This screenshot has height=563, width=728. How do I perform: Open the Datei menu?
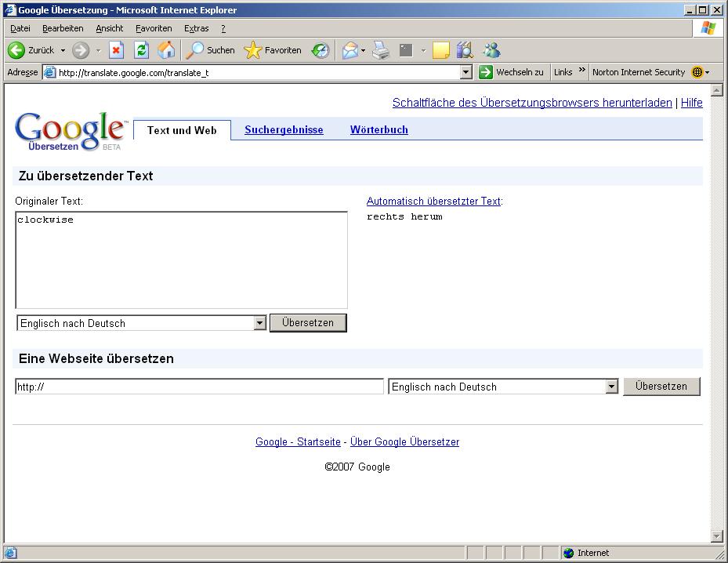pyautogui.click(x=20, y=28)
